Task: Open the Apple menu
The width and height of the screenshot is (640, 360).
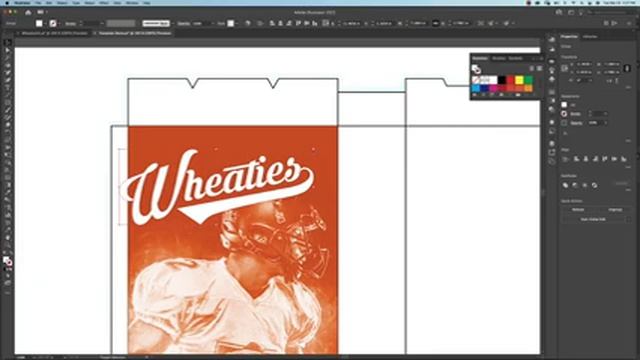Action: click(7, 3)
